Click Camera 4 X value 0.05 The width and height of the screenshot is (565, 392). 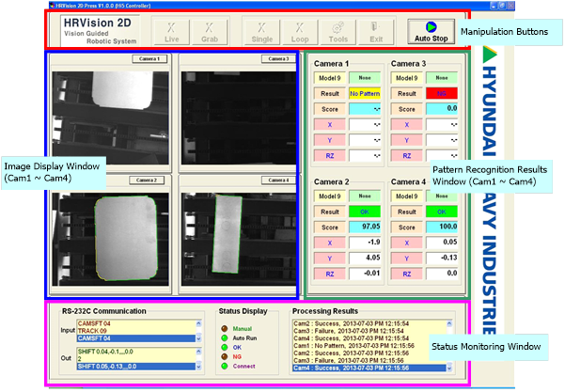[442, 243]
